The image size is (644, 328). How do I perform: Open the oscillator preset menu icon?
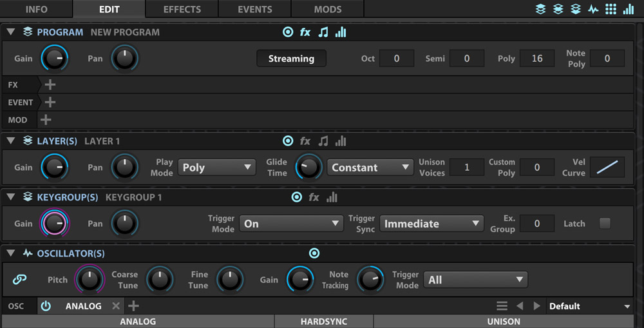tap(502, 306)
